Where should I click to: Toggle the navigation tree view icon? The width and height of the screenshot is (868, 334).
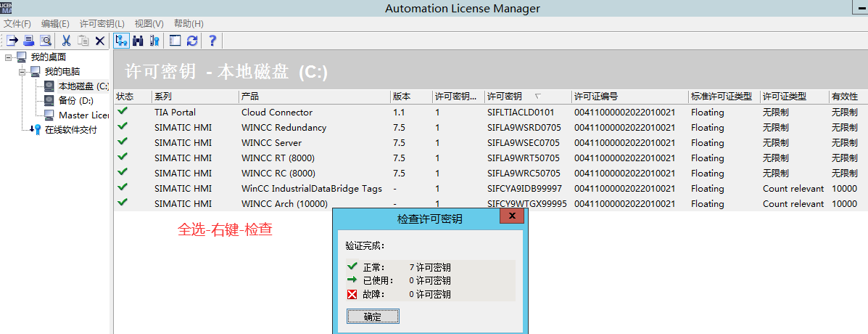coord(121,41)
